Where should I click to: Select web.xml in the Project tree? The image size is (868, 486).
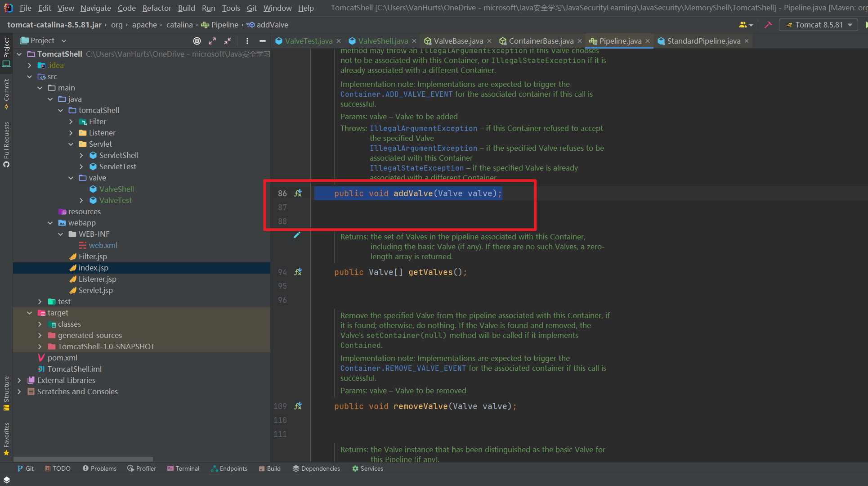(x=103, y=245)
